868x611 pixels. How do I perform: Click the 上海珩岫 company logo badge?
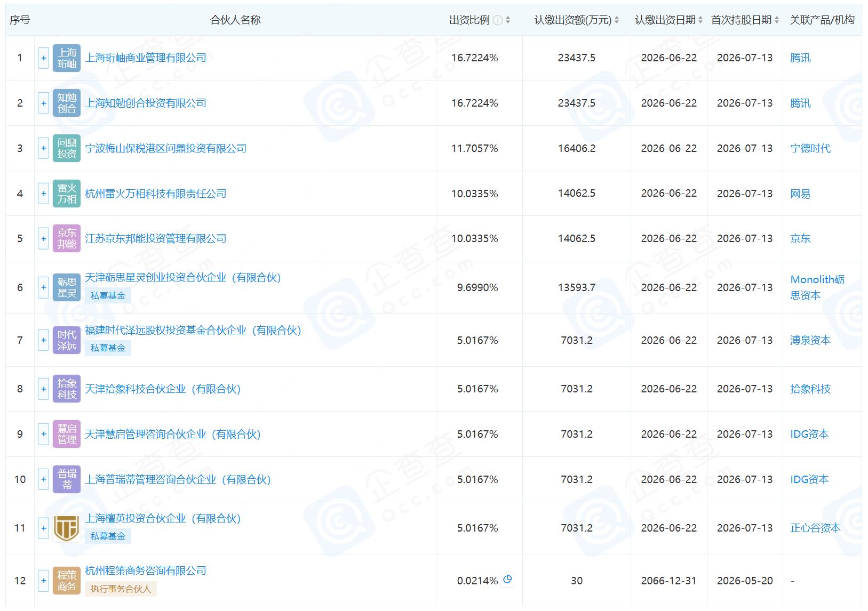pos(67,58)
